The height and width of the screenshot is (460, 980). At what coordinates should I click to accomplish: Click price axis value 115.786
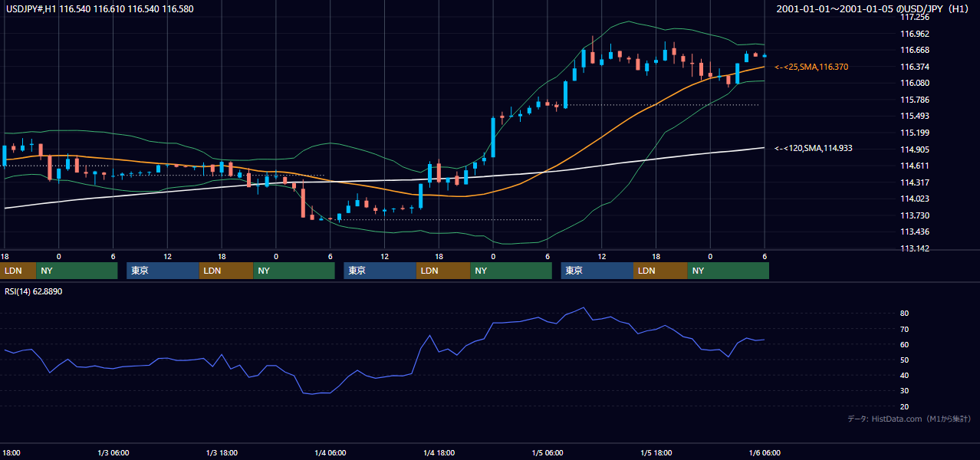914,100
